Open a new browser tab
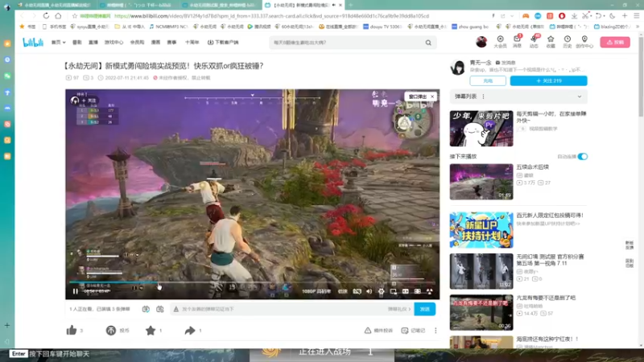This screenshot has width=644, height=362. (351, 5)
